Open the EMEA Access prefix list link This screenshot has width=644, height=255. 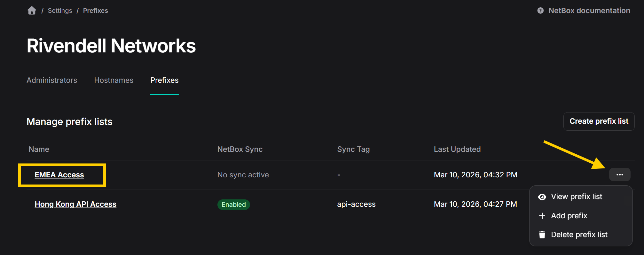point(59,175)
